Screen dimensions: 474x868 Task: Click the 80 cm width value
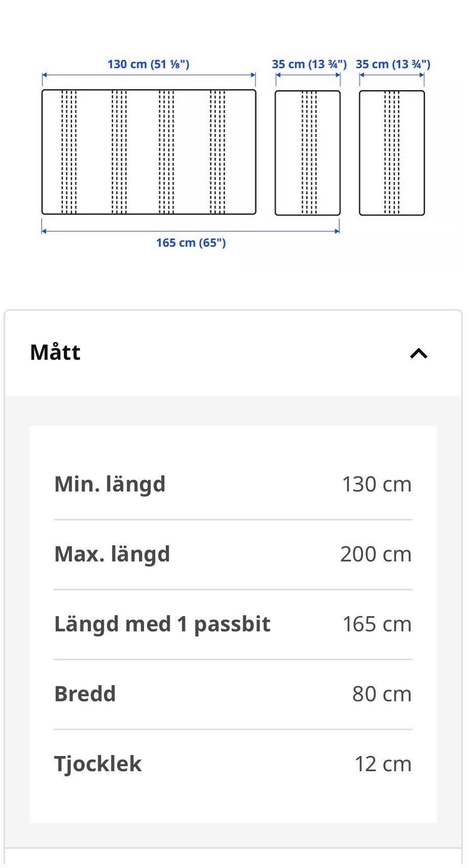coord(382,694)
